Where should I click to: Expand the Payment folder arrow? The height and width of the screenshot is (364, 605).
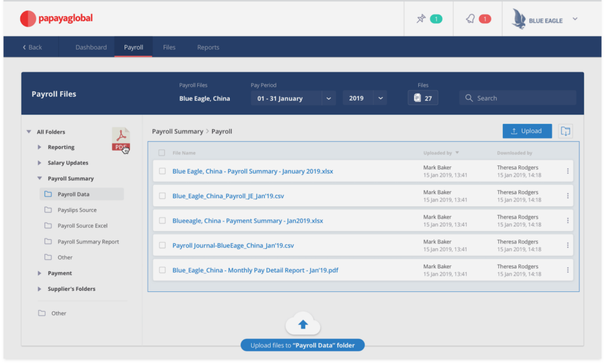tap(40, 273)
